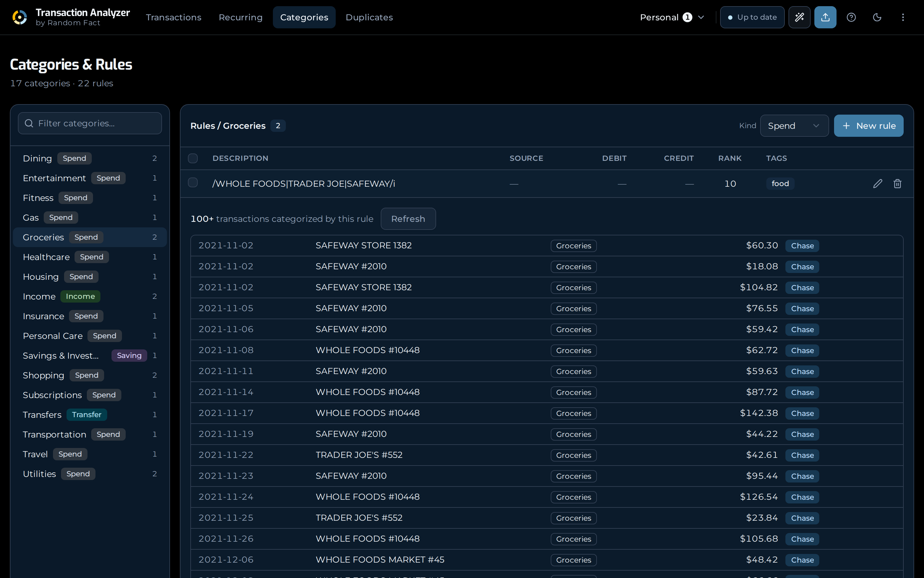Click the $95.44 amount on 2021-11-23 row
Image resolution: width=924 pixels, height=578 pixels.
click(x=762, y=476)
